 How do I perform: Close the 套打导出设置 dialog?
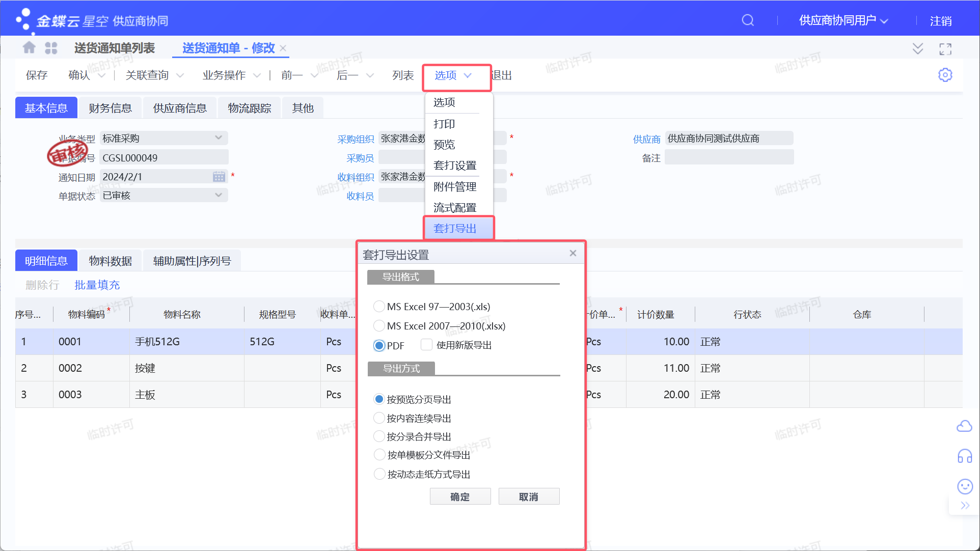573,253
